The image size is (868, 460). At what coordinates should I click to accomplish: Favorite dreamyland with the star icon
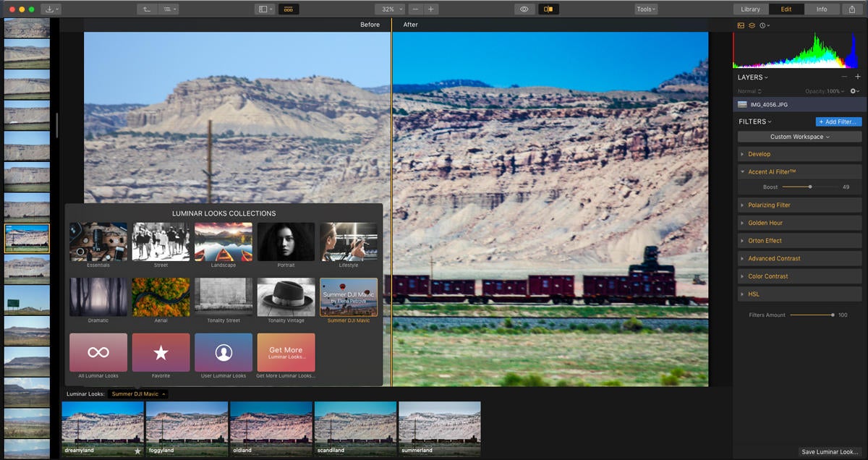pos(137,451)
